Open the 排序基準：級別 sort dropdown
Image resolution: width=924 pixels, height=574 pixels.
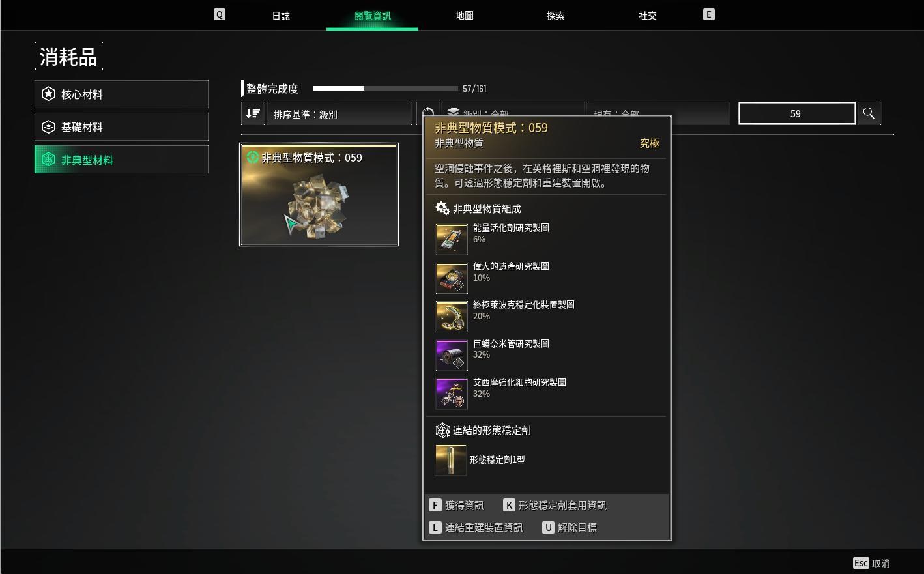tap(339, 113)
